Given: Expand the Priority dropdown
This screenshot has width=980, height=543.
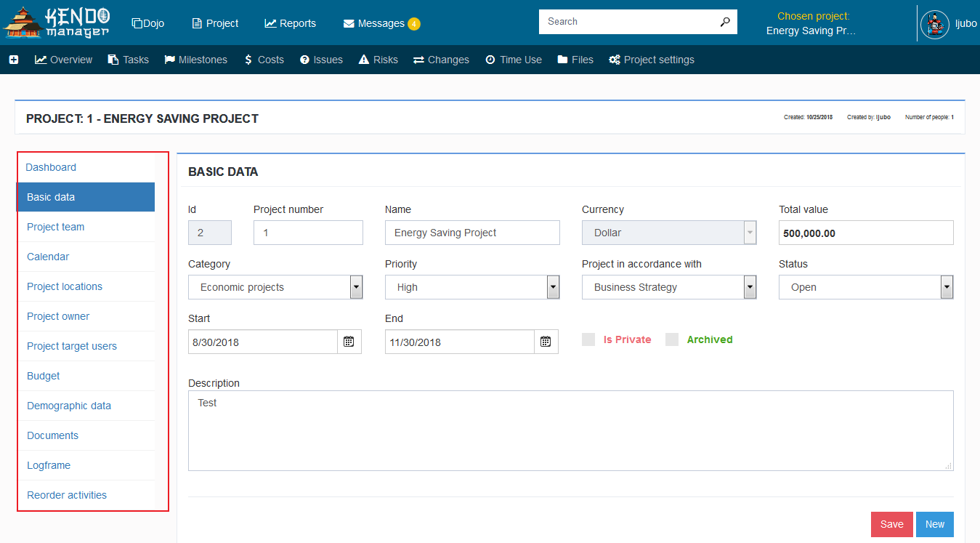Looking at the screenshot, I should pos(553,287).
